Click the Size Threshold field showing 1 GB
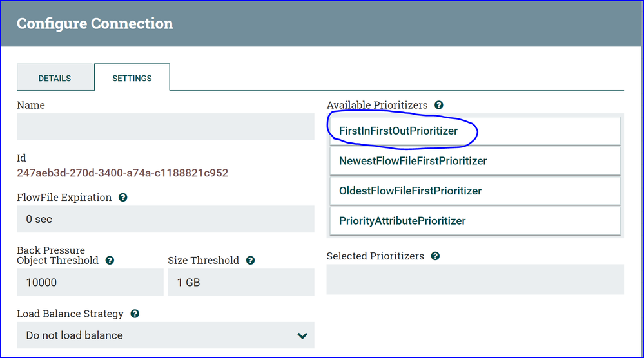Image resolution: width=644 pixels, height=358 pixels. pos(240,282)
